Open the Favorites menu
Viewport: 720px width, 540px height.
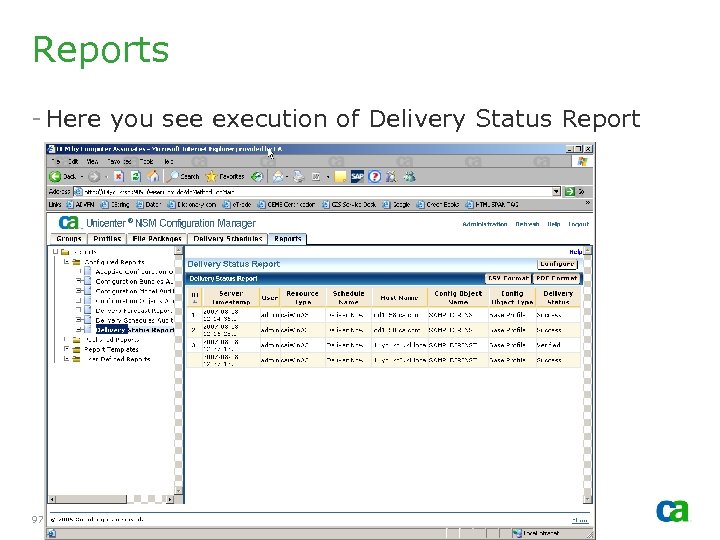[x=119, y=162]
